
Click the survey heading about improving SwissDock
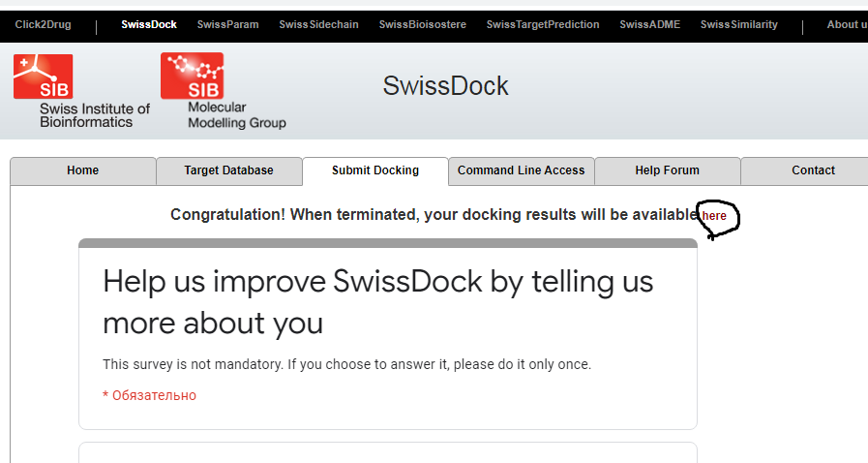point(378,302)
